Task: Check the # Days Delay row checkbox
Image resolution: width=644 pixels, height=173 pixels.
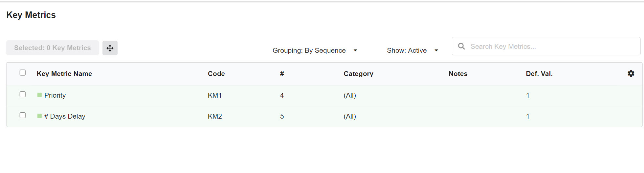Action: pos(23,115)
